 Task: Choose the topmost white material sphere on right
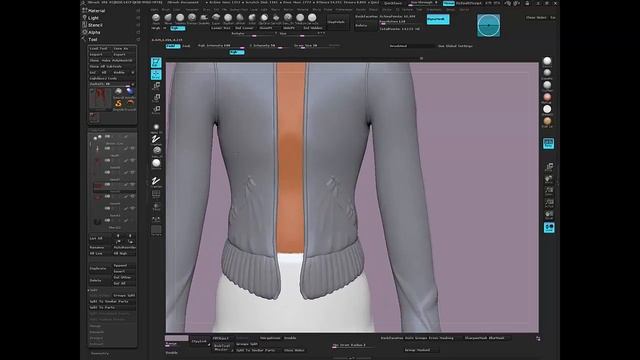(x=547, y=62)
